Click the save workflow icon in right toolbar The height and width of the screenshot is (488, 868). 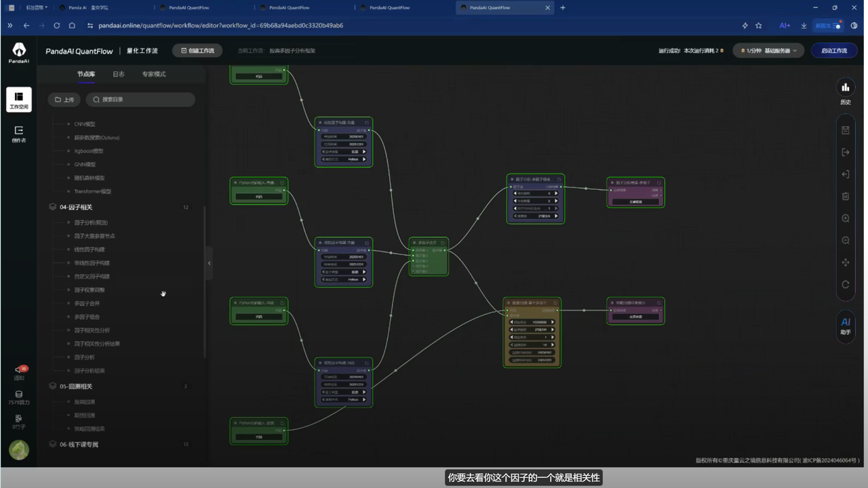click(845, 130)
